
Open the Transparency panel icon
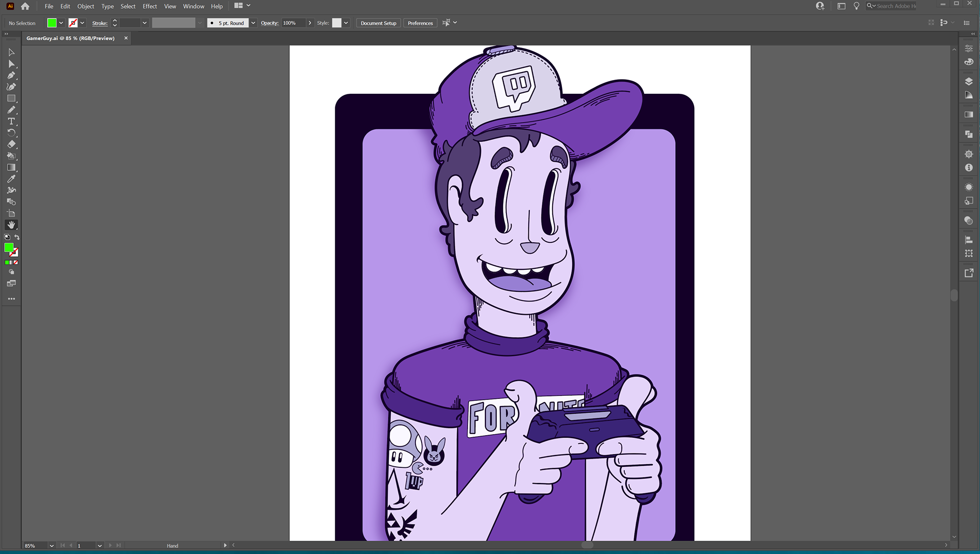(x=969, y=220)
